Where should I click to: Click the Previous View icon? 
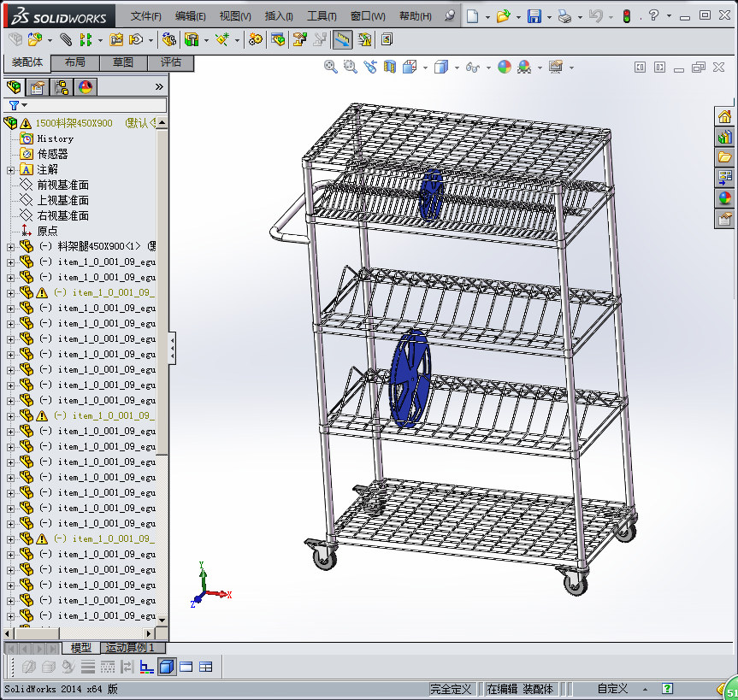370,67
